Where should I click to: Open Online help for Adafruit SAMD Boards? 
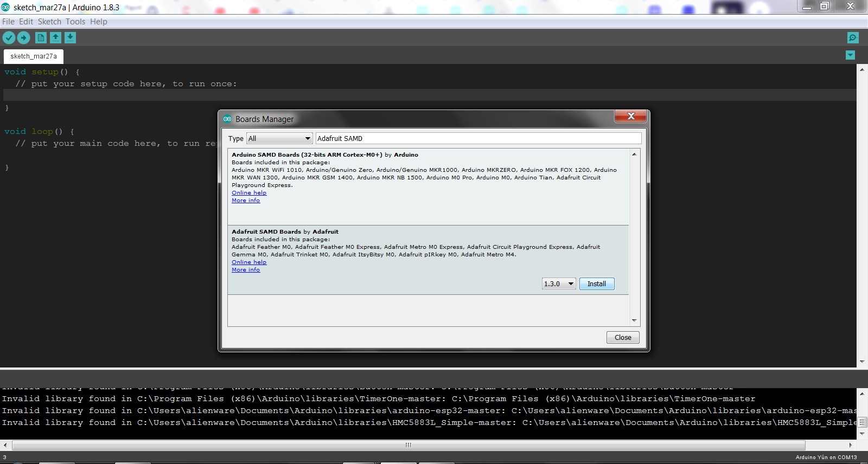[249, 262]
